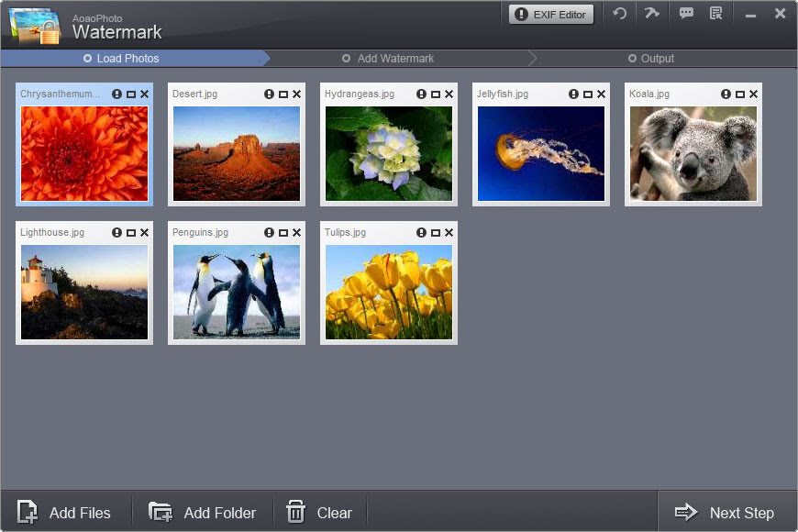Remove Tulips.jpg from list
This screenshot has height=532, width=798.
[449, 233]
